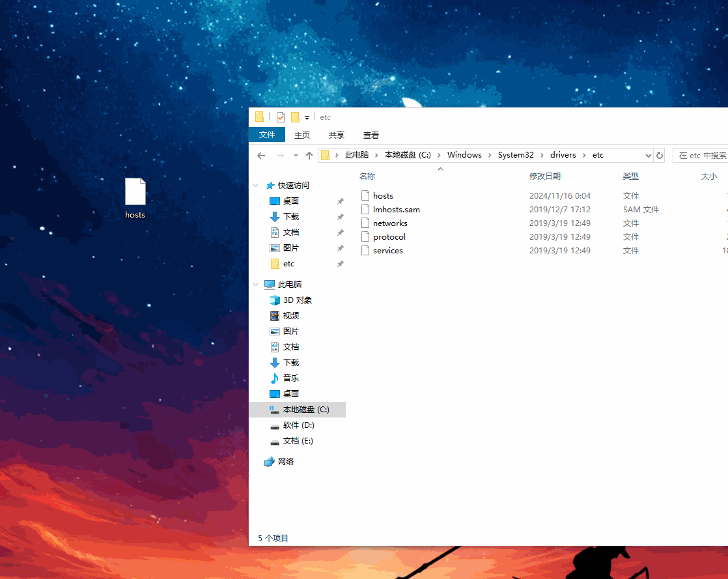Screen dimensions: 728x579
Task: Click the 2024/11/16 0:04 date of hosts
Action: (x=560, y=196)
